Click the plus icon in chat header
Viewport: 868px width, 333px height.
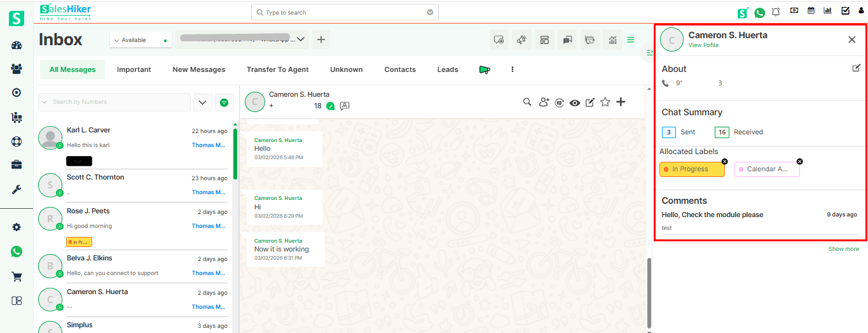point(621,102)
